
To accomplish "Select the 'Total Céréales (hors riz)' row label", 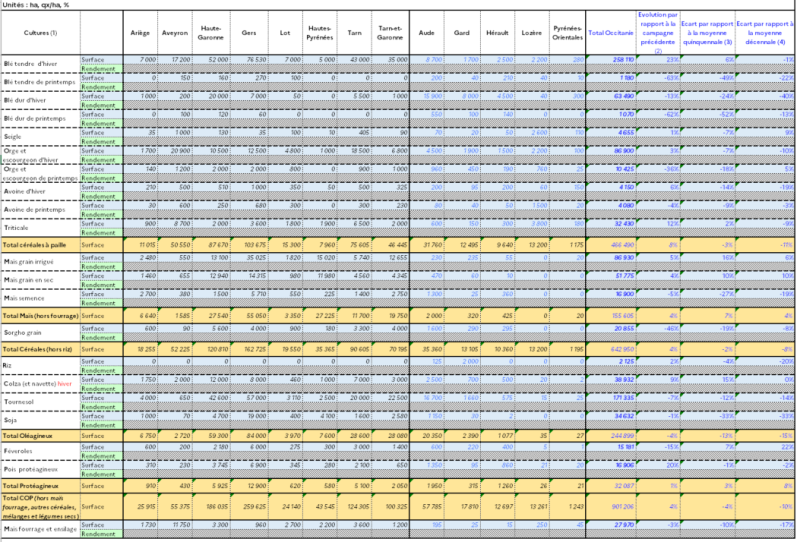I will [37, 350].
